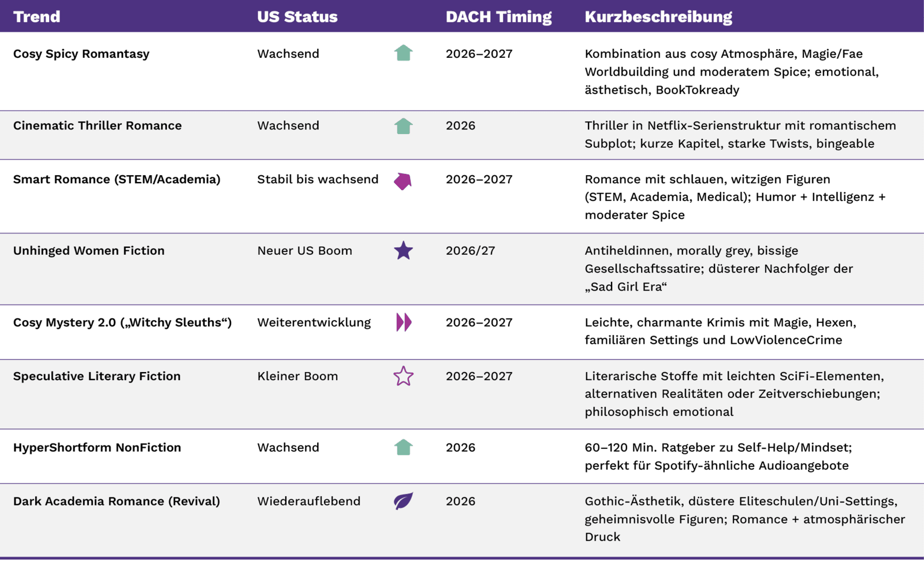924x587 pixels.
Task: Click the up arrow icon beside Cosy Spicy Romantasy
Action: click(x=403, y=54)
